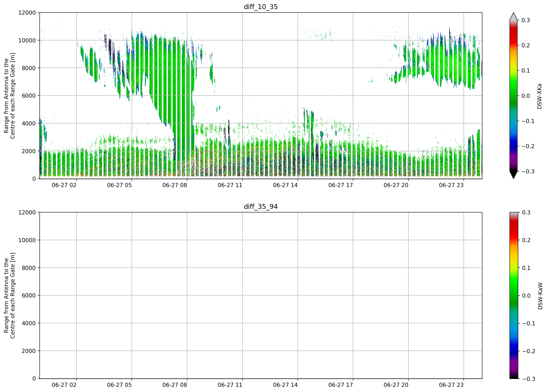Screen dimensions: 547x392
Task: Click "06-27 23" under the diff_35_94 plot
Action: click(451, 385)
